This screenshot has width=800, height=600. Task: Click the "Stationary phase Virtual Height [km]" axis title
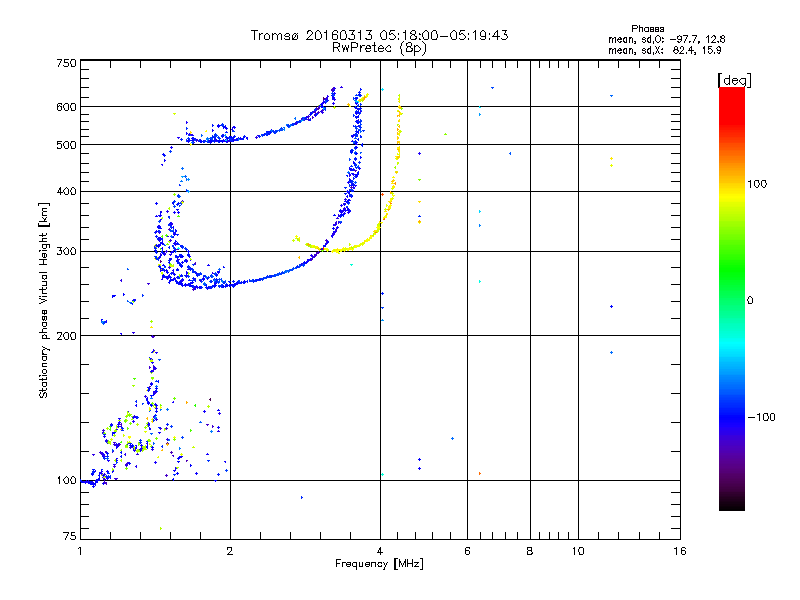click(x=44, y=300)
